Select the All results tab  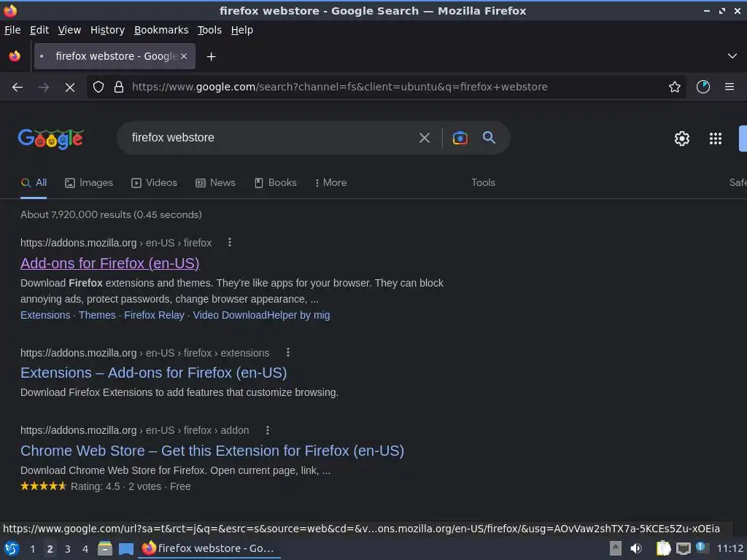click(34, 183)
